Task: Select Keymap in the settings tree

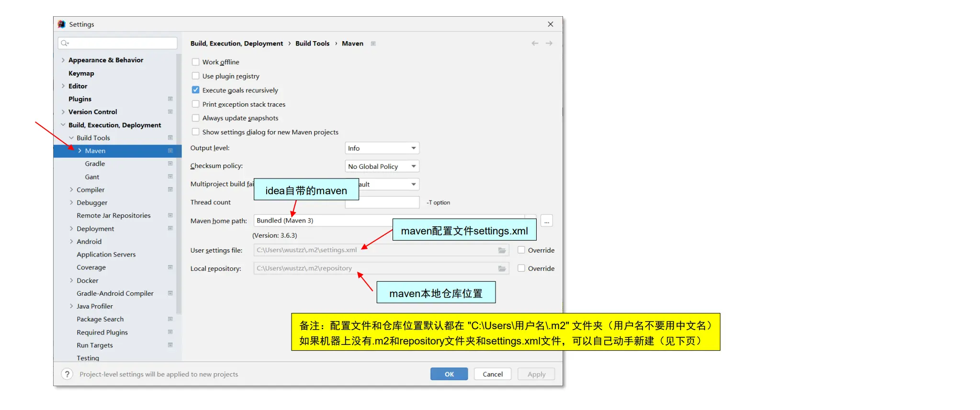Action: pyautogui.click(x=81, y=73)
